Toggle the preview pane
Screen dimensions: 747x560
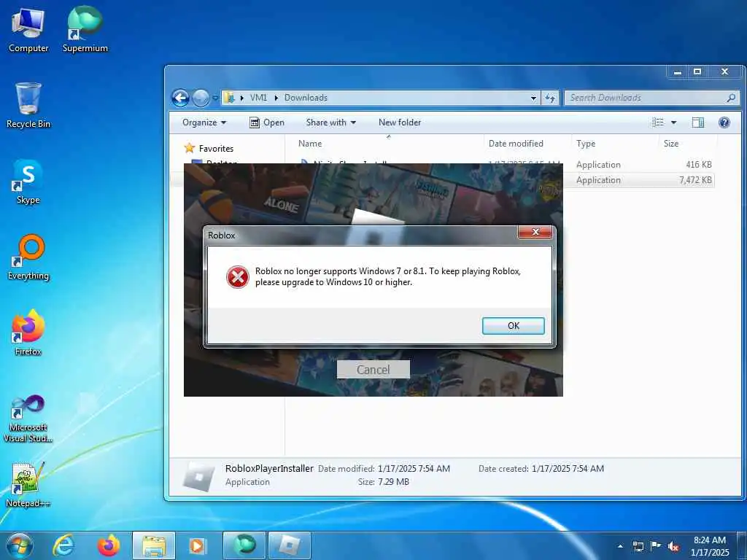click(698, 122)
